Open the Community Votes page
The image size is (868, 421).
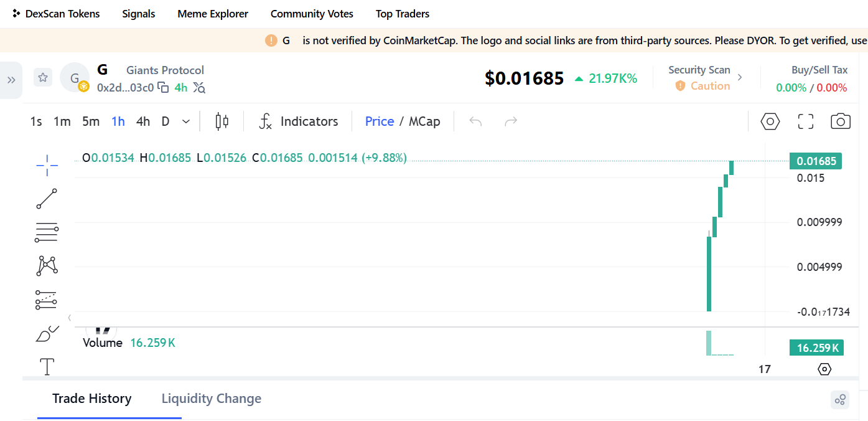coord(312,14)
